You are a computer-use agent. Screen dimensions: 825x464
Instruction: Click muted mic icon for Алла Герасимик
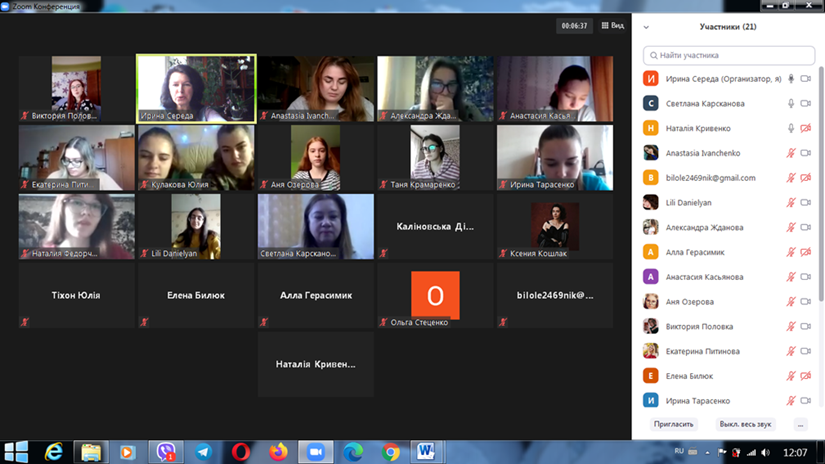(791, 252)
